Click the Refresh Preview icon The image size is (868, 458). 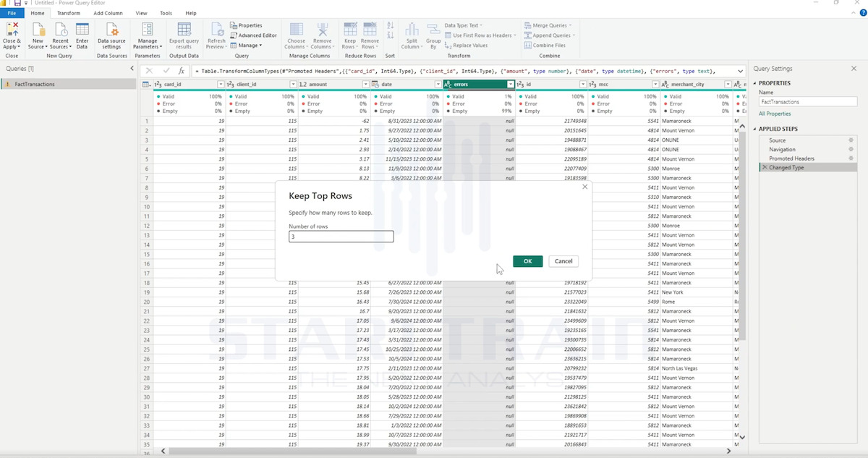coord(216,30)
